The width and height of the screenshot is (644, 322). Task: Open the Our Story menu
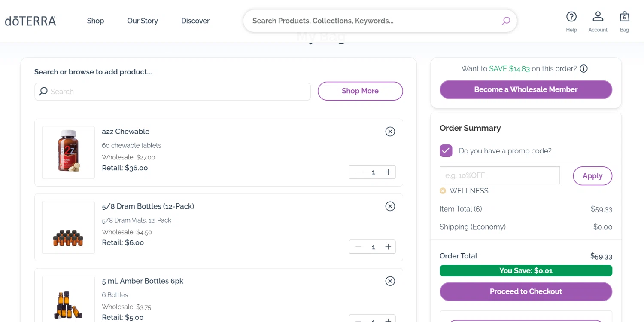point(143,21)
